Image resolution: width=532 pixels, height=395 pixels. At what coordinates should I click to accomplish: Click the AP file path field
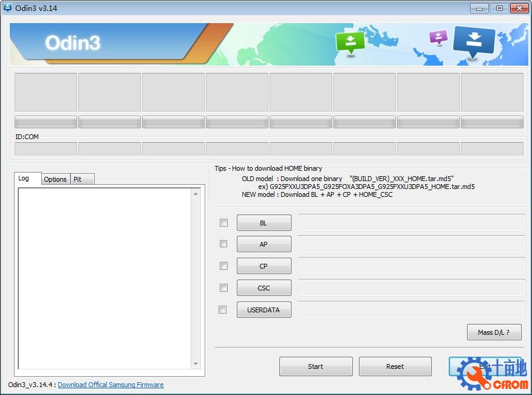click(x=411, y=244)
